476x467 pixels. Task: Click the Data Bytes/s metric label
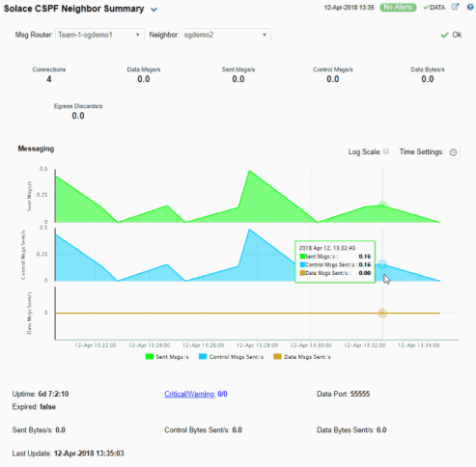pos(428,69)
